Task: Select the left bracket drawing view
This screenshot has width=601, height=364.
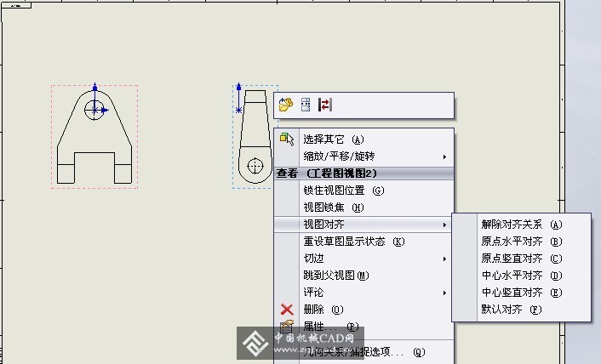Action: point(94,137)
